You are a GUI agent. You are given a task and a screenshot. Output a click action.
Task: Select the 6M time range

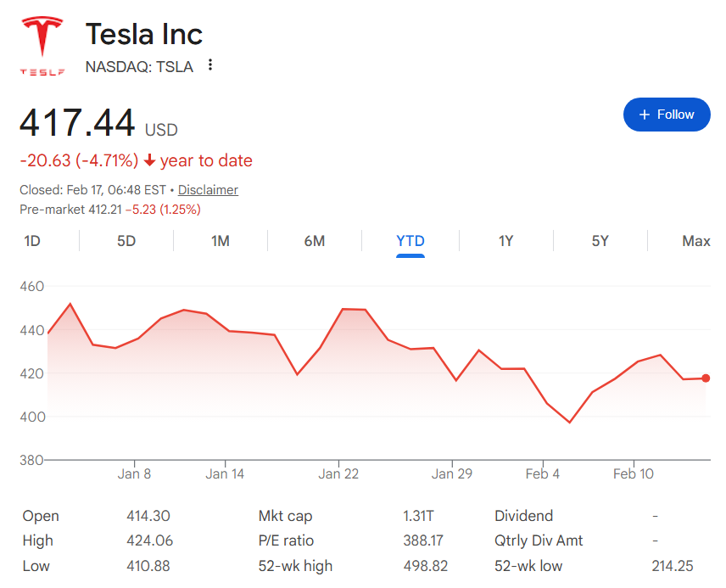(x=316, y=241)
